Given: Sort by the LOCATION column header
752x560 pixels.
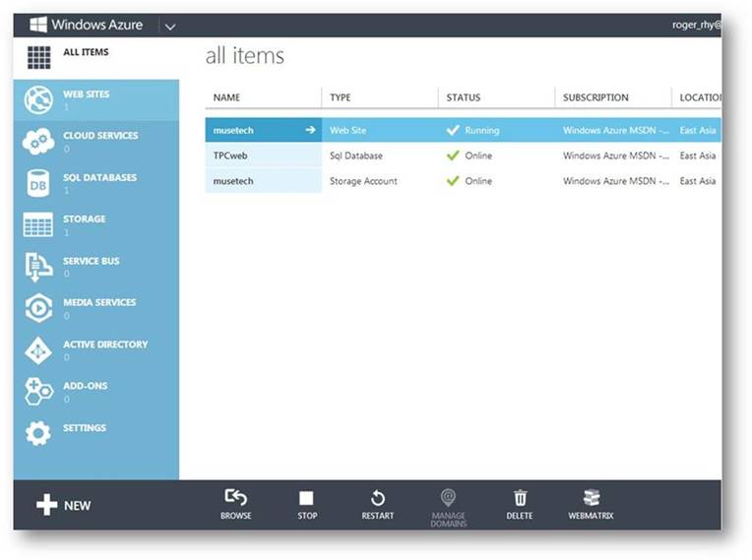Looking at the screenshot, I should 700,97.
